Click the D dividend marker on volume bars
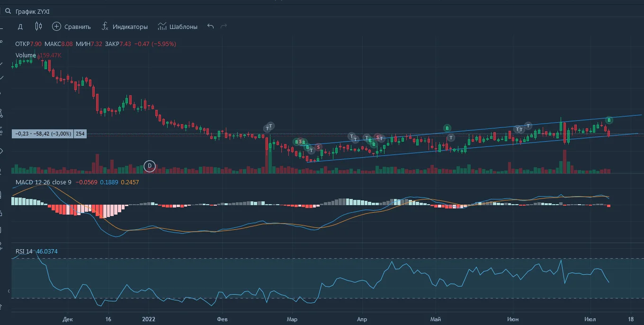This screenshot has width=644, height=325. click(150, 166)
